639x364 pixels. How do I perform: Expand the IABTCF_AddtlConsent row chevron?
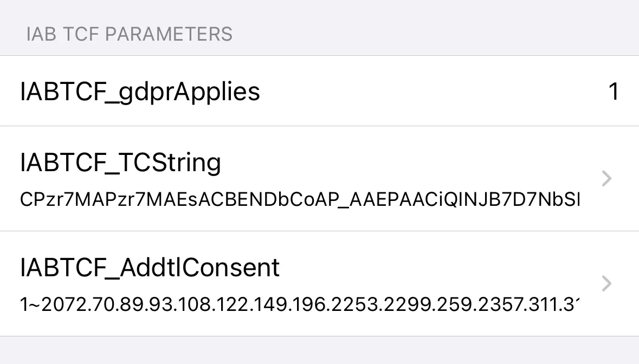pos(606,284)
